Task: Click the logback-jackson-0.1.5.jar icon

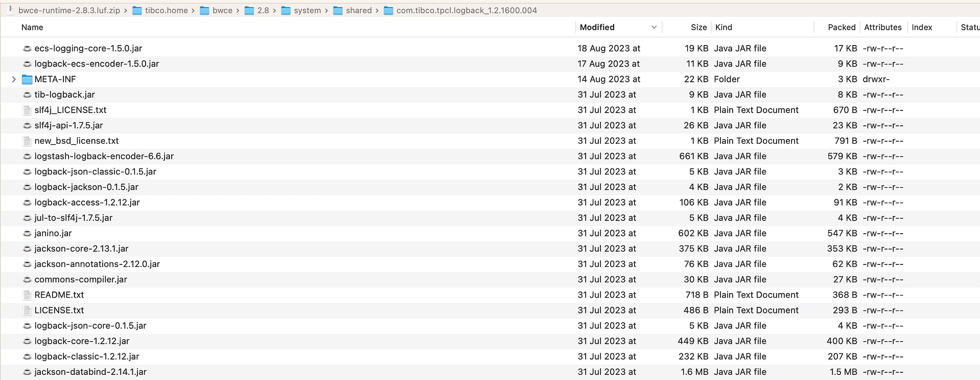Action: click(27, 187)
